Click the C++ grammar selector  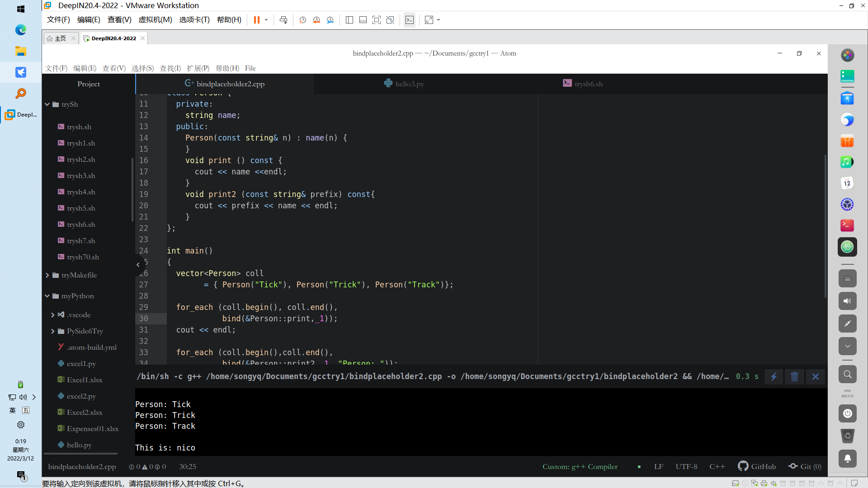tap(717, 466)
